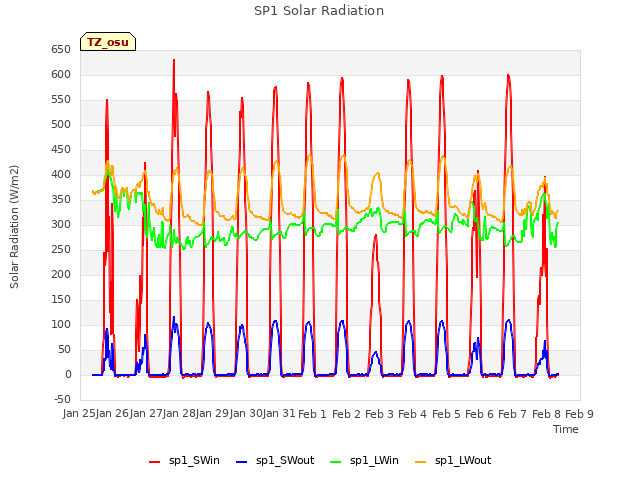
Task: Click the 450 y-axis tick value
Action: [61, 150]
